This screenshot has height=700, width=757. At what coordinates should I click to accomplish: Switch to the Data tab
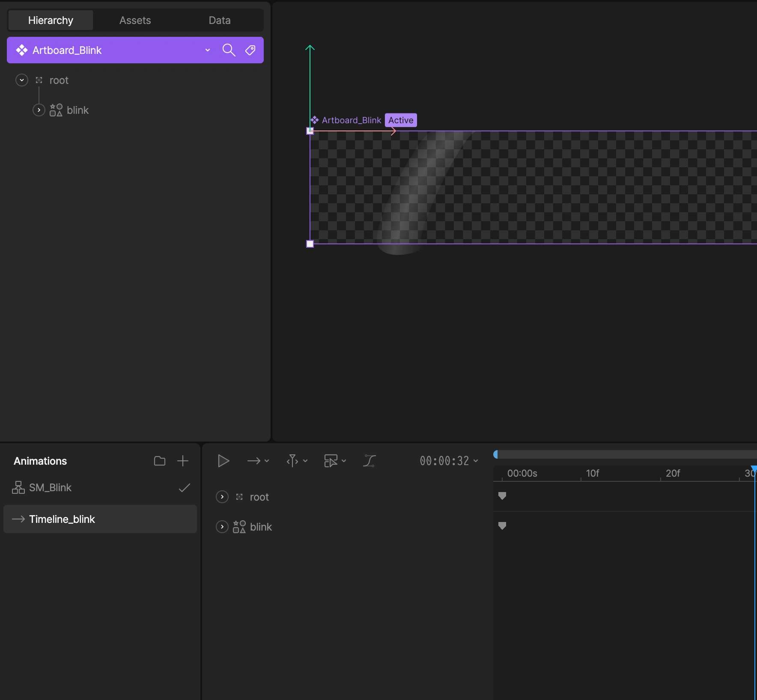(x=220, y=20)
